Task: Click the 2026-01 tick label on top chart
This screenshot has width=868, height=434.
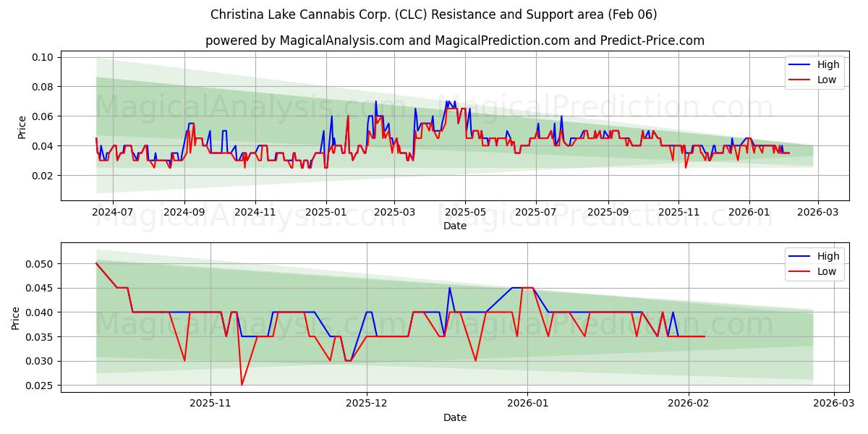Action: [x=749, y=212]
